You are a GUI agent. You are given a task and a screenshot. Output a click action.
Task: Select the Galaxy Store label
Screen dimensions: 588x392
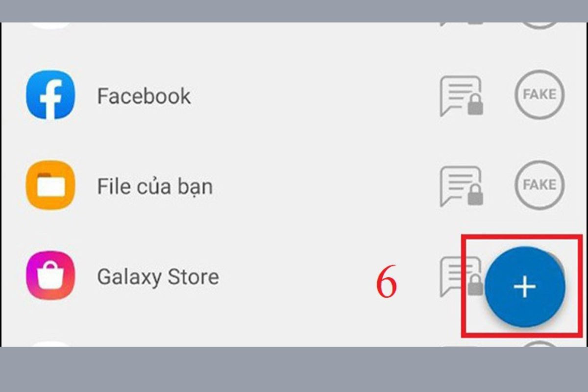tap(158, 277)
